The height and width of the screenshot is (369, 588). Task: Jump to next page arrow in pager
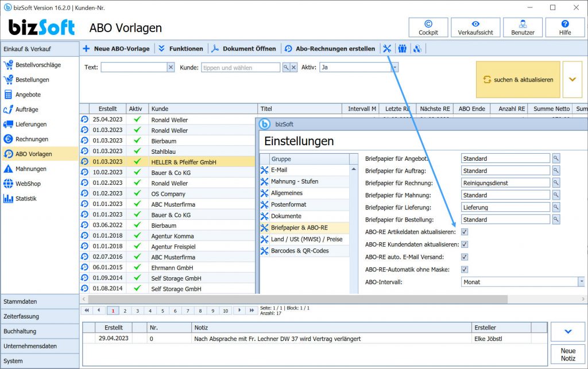[x=239, y=310]
